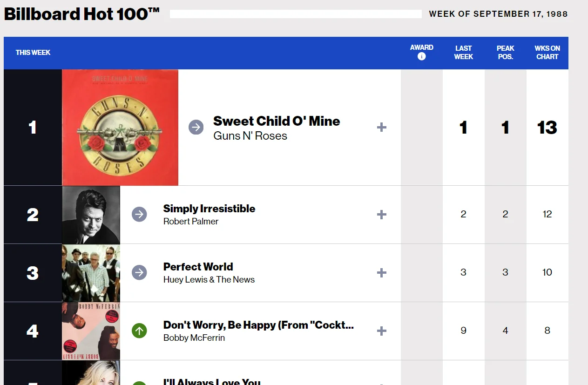Viewport: 588px width, 385px height.
Task: Expand Perfect World row with plus
Action: pyautogui.click(x=382, y=272)
